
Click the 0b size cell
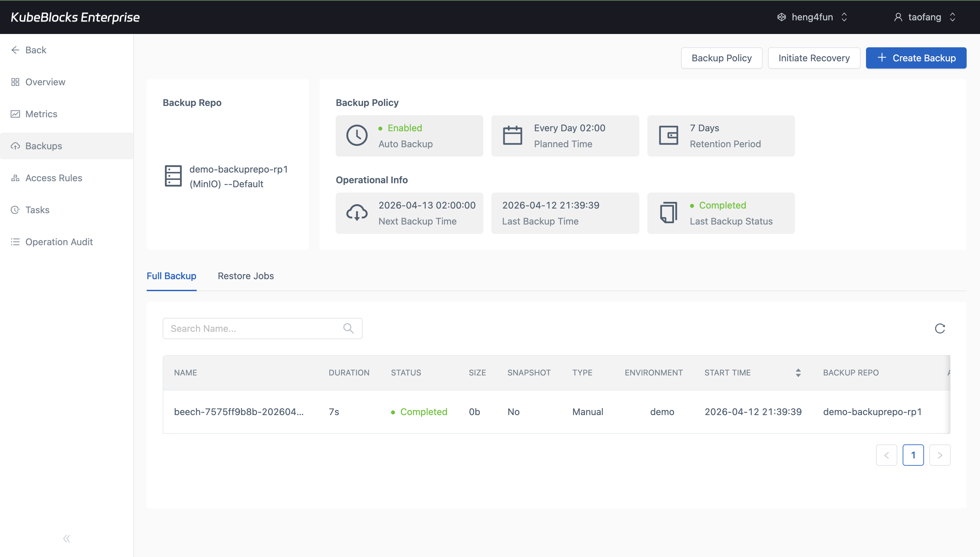tap(474, 412)
